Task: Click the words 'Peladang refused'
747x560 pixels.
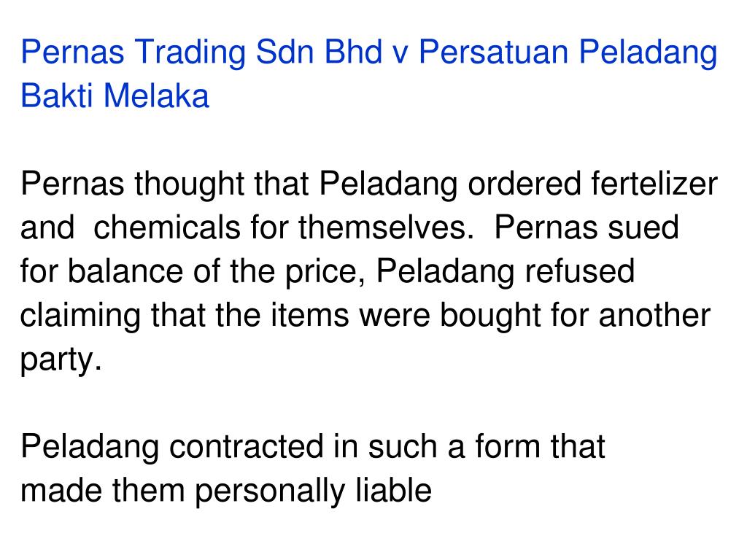Action: point(506,273)
